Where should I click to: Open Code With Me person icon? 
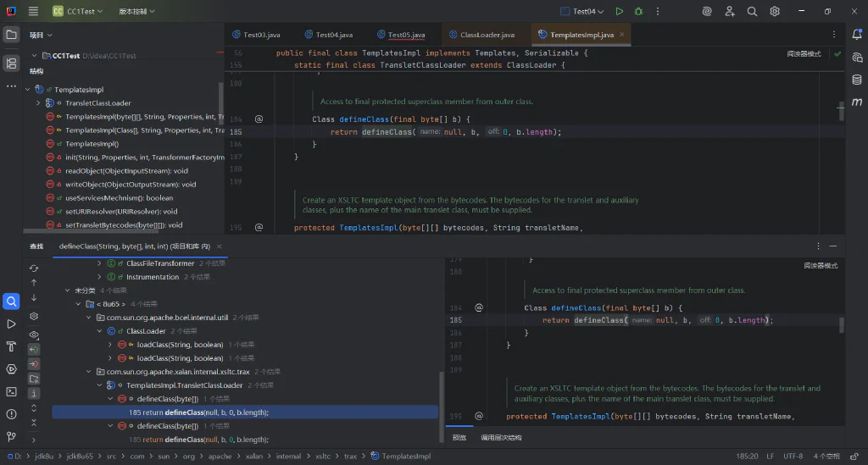click(x=730, y=11)
